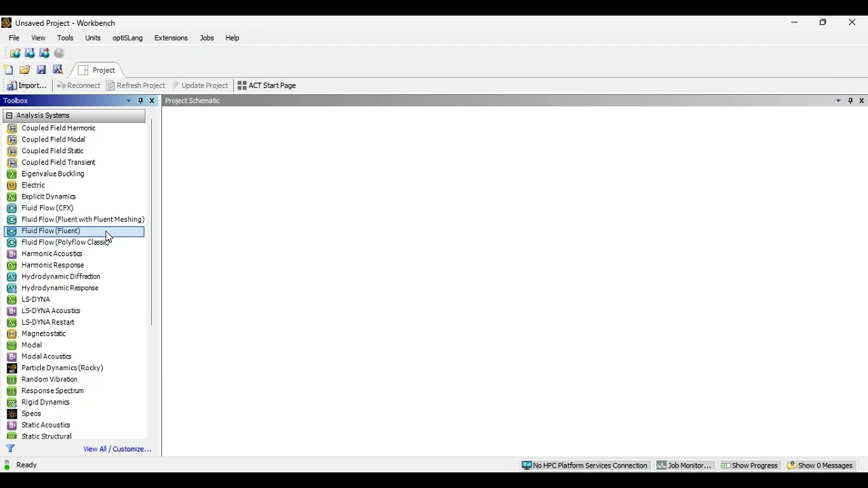Select the Project tab
Image resolution: width=868 pixels, height=488 pixels.
97,70
